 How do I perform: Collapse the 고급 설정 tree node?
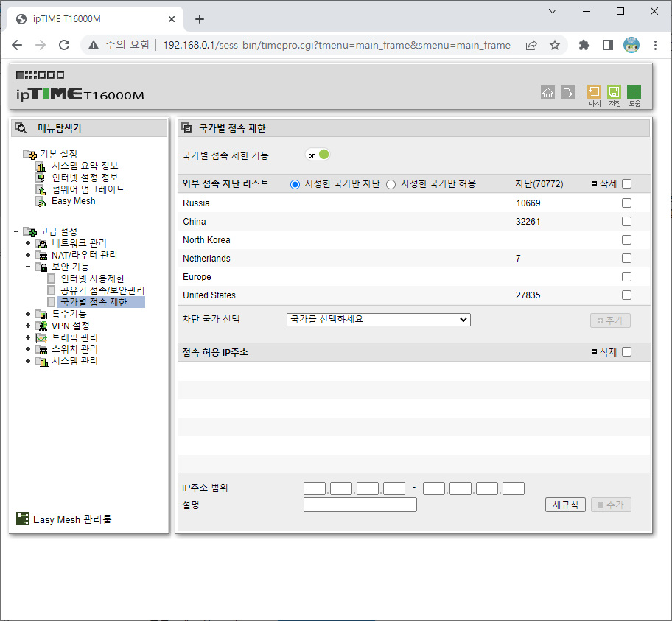(16, 231)
